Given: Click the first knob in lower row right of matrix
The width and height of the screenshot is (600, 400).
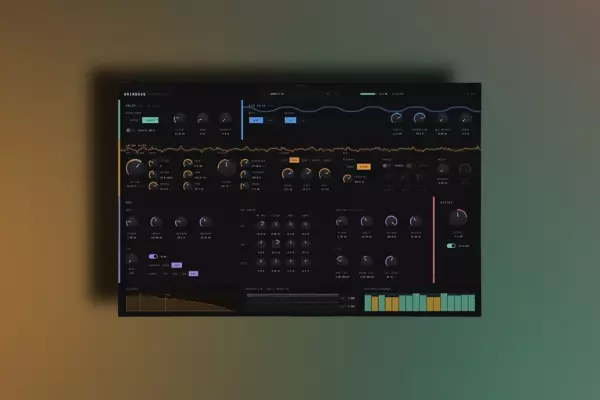Looking at the screenshot, I should 342,261.
